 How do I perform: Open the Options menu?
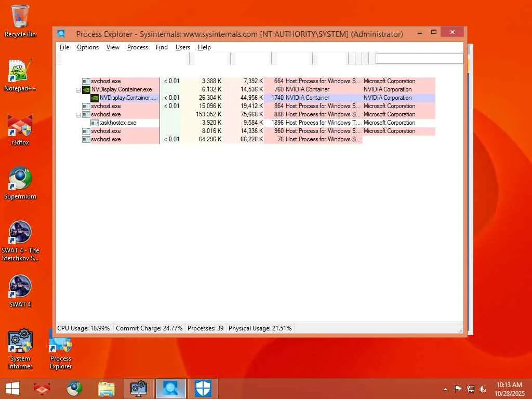87,47
